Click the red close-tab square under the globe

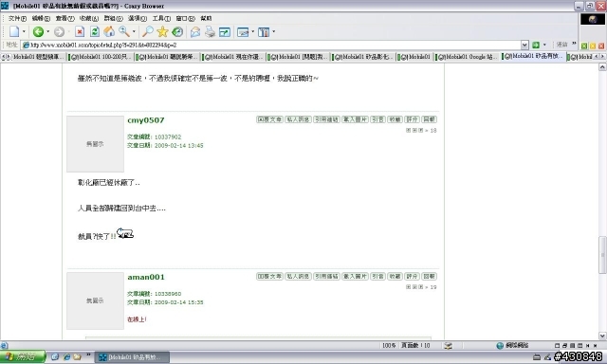tap(601, 45)
